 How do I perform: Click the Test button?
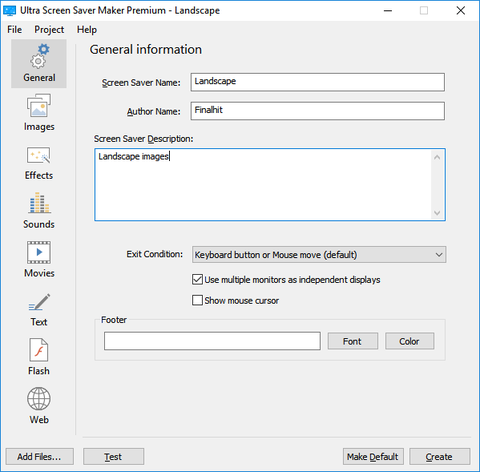click(x=113, y=457)
